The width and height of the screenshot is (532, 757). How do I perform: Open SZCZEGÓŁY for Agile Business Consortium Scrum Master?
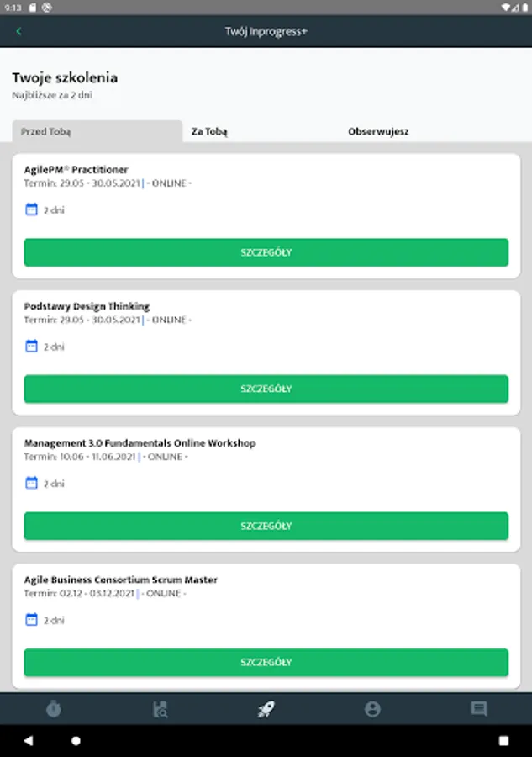click(266, 663)
